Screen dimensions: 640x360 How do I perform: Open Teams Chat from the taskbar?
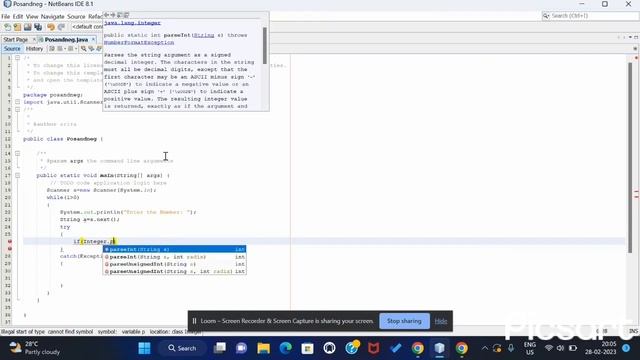tap(242, 348)
